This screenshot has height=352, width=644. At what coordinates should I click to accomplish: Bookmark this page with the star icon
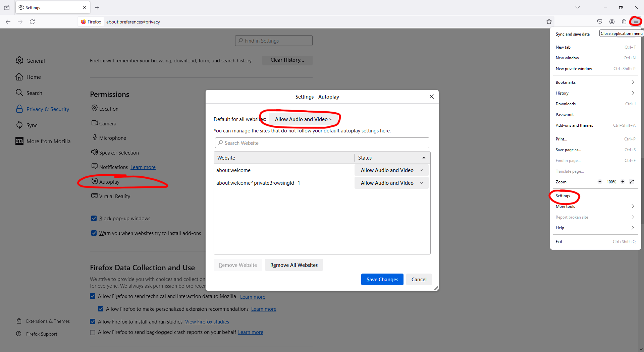(549, 22)
